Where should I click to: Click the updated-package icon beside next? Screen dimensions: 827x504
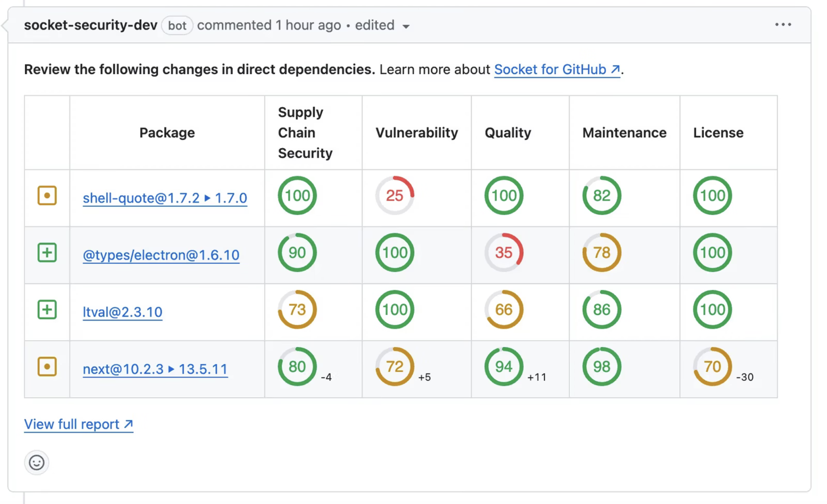click(x=47, y=367)
